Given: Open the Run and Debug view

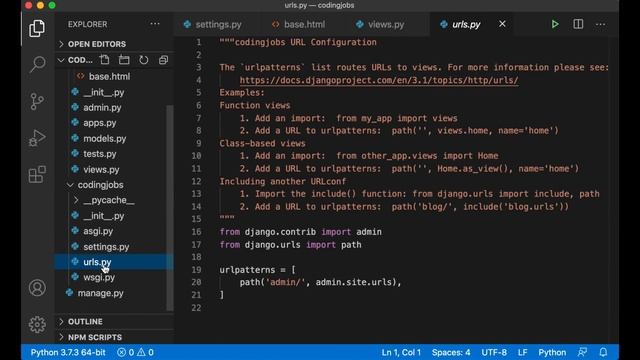Looking at the screenshot, I should (x=37, y=138).
